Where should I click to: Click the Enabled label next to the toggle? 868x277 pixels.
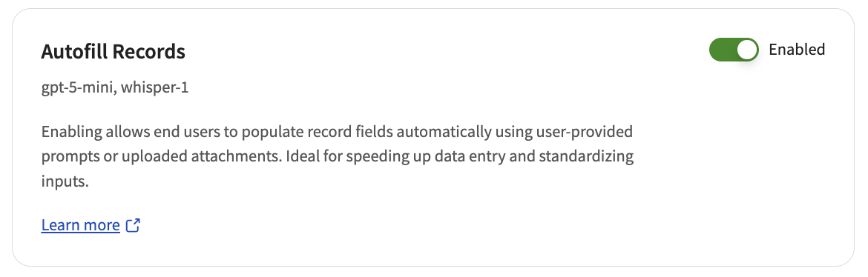[797, 50]
